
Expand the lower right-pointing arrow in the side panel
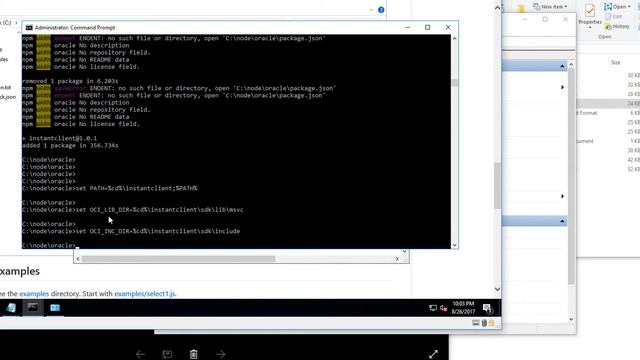tap(562, 196)
